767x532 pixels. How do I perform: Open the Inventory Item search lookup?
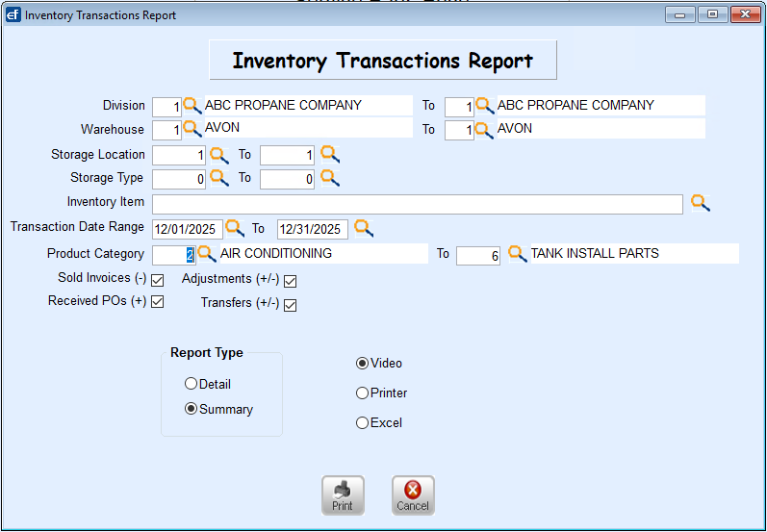701,203
